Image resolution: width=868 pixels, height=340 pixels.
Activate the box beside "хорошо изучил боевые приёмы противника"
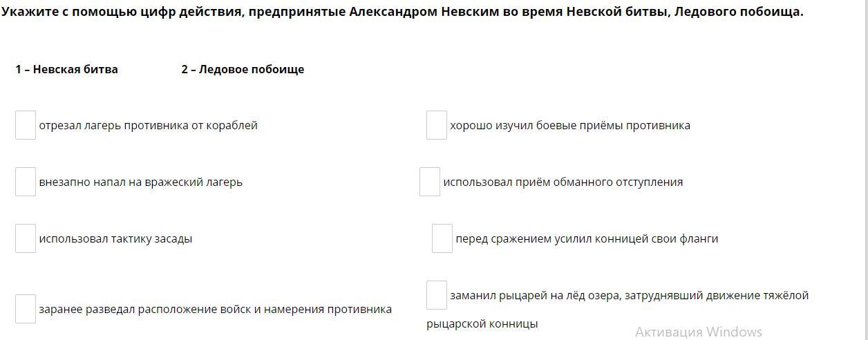coord(437,125)
